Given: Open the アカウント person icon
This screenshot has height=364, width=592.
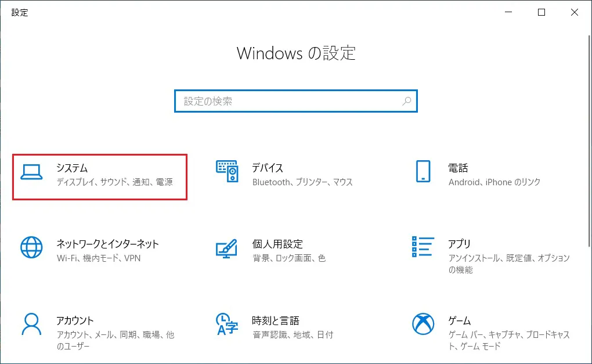Looking at the screenshot, I should (31, 324).
